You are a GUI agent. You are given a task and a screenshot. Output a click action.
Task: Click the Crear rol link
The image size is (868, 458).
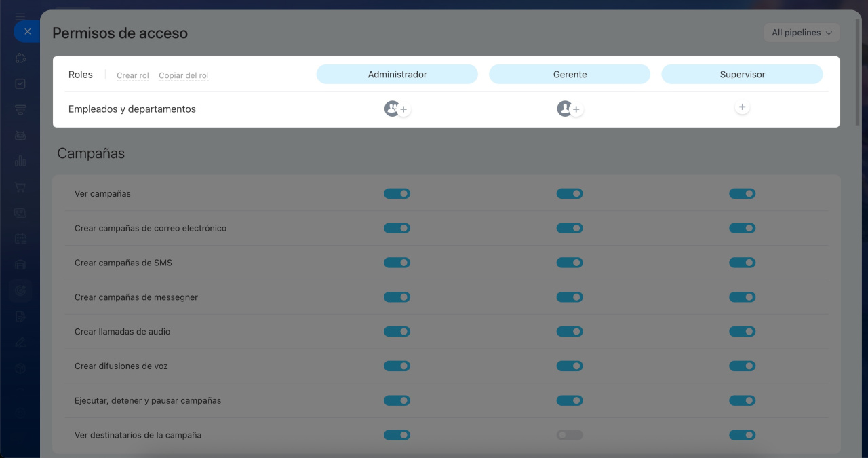point(133,75)
